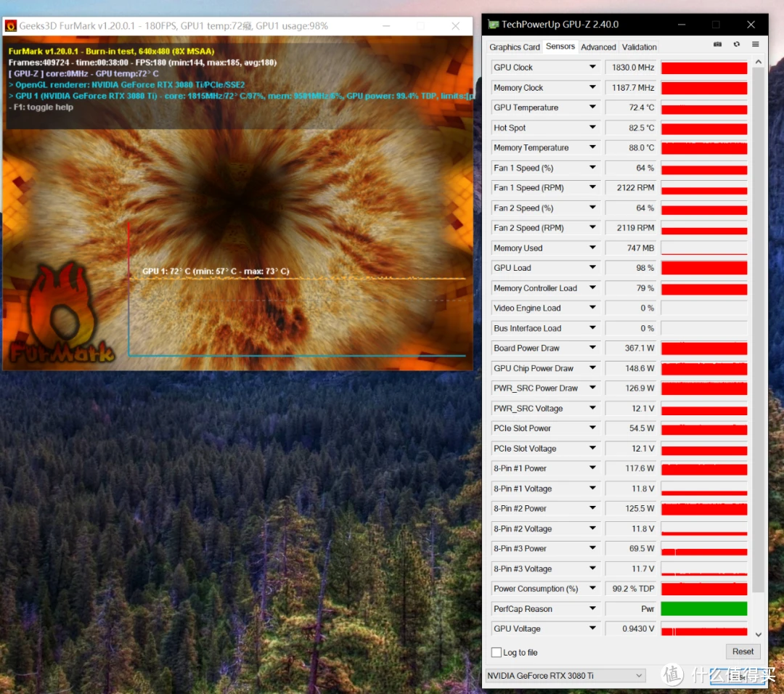Open the Advanced tab
Screen dimensions: 784x694
tap(598, 47)
